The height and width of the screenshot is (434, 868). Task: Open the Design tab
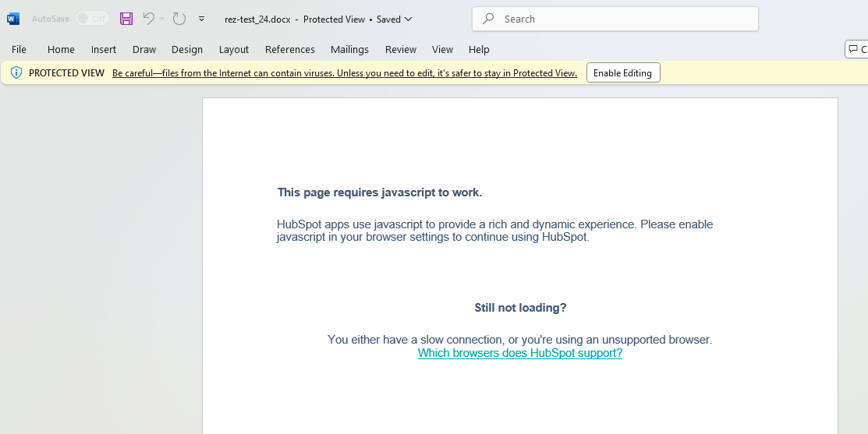pos(187,49)
